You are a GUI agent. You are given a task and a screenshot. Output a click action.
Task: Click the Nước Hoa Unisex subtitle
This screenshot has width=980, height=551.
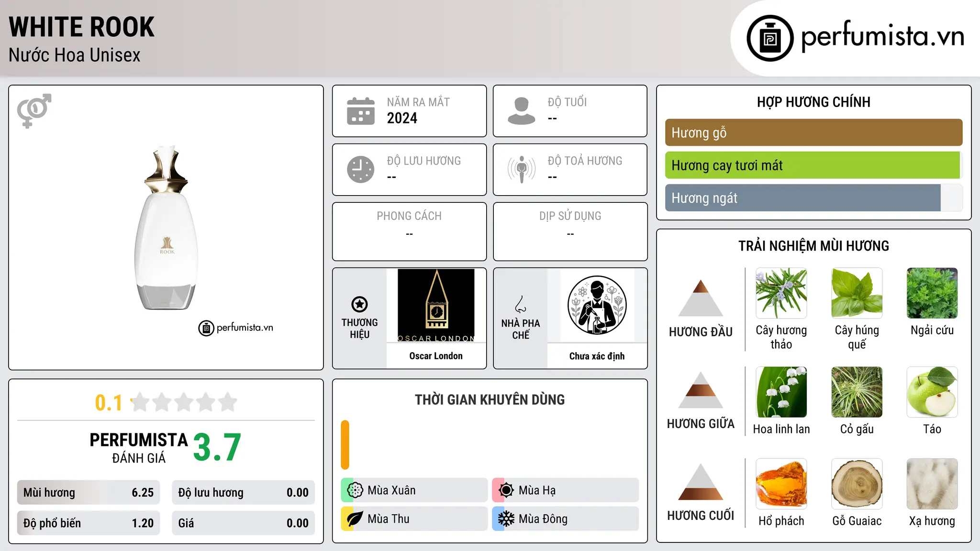pyautogui.click(x=75, y=55)
